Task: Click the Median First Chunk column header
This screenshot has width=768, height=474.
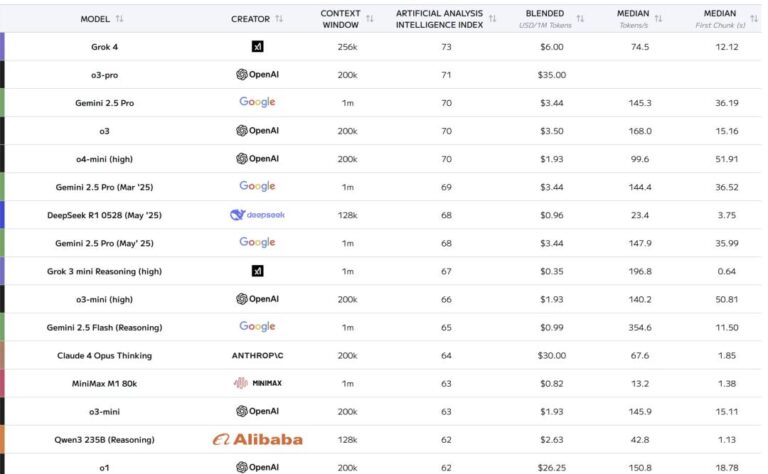Action: click(721, 18)
